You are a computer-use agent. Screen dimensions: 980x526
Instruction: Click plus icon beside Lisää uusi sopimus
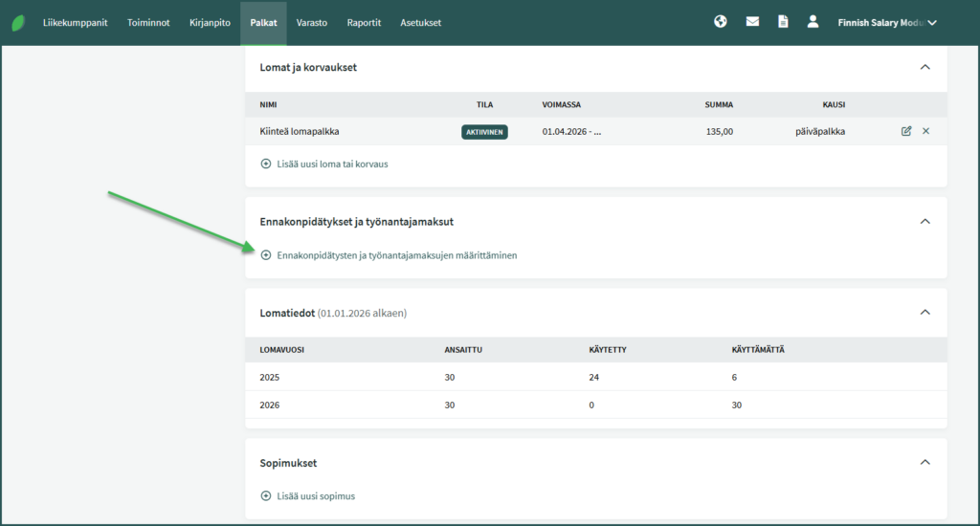pos(266,496)
